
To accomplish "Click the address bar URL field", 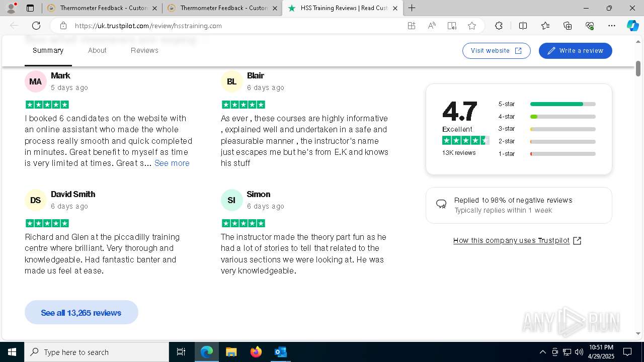I will [x=236, y=26].
